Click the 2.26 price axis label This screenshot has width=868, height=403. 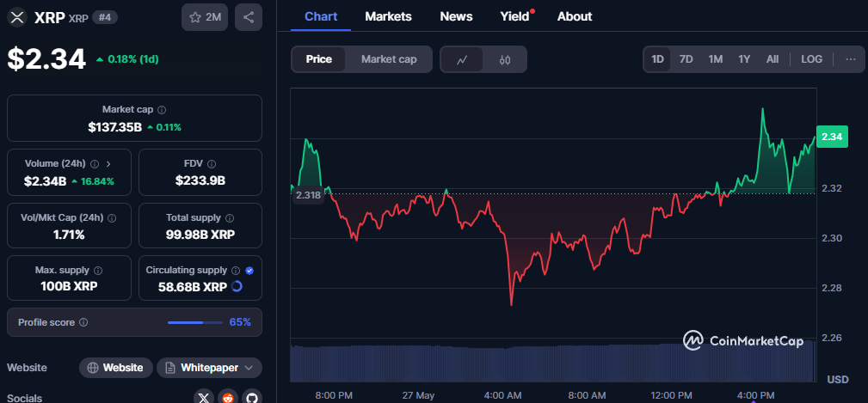pos(830,338)
